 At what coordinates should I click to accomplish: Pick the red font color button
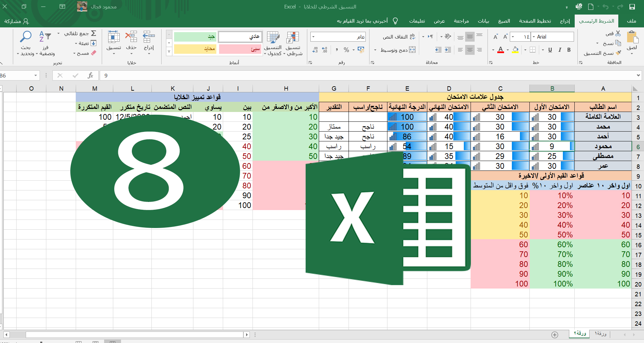(501, 50)
